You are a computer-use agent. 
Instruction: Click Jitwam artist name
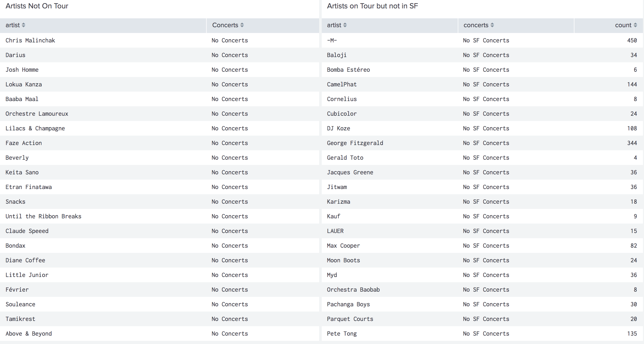coord(337,187)
